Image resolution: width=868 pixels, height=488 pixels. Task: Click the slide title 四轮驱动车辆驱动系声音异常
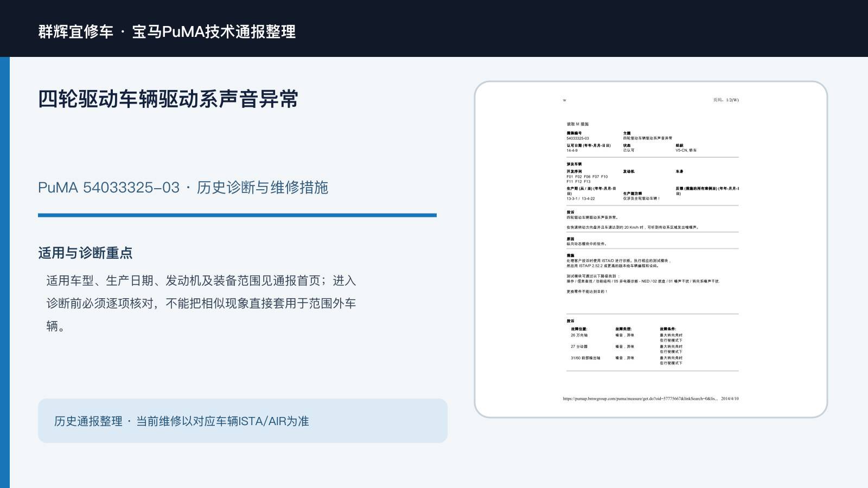click(x=168, y=99)
